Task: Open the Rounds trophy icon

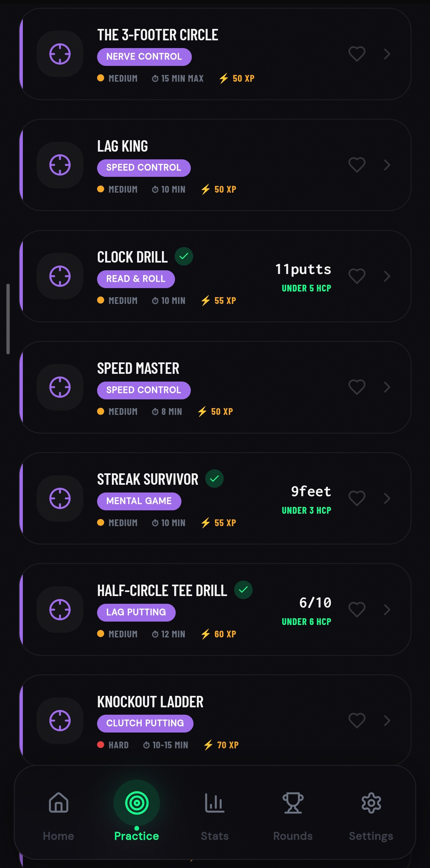Action: pos(293,803)
